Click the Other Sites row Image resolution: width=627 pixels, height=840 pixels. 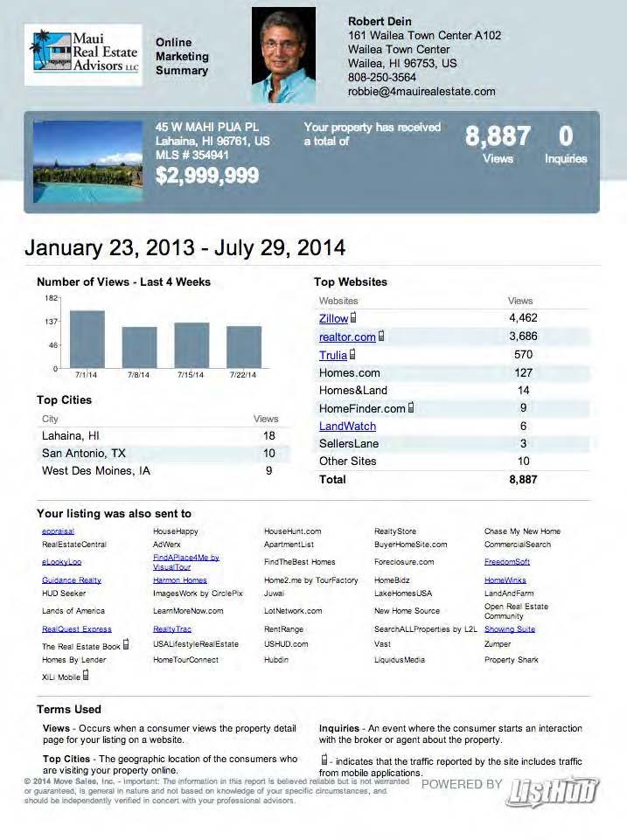click(x=451, y=462)
